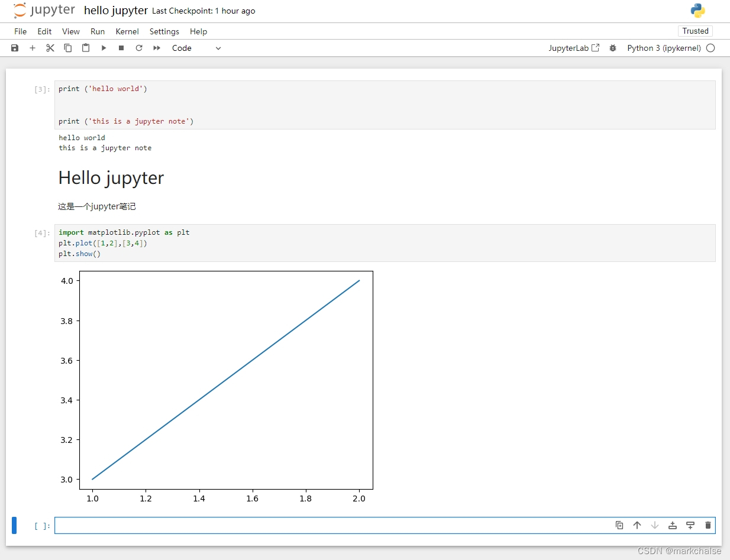Click the Python logo icon
This screenshot has width=730, height=560.
[x=698, y=11]
